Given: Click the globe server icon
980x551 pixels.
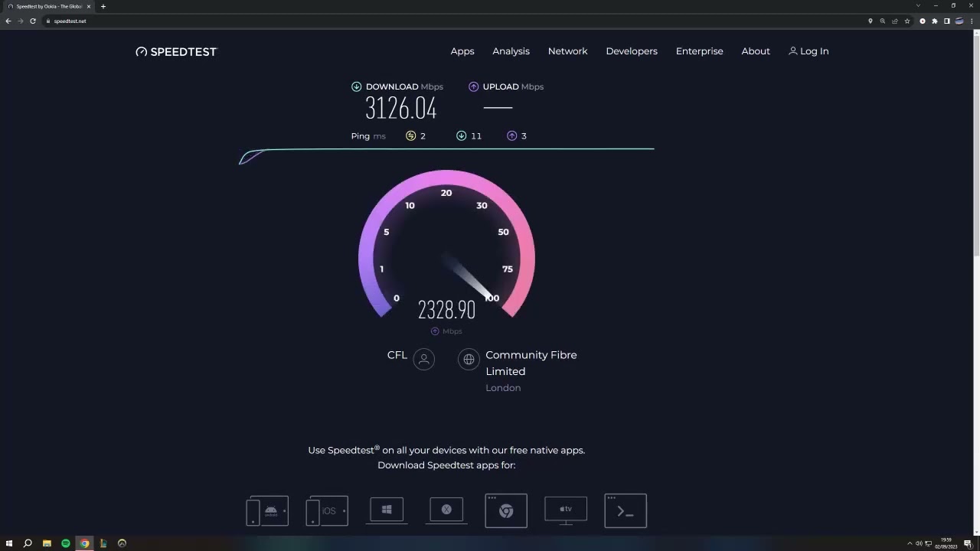Looking at the screenshot, I should (x=469, y=359).
